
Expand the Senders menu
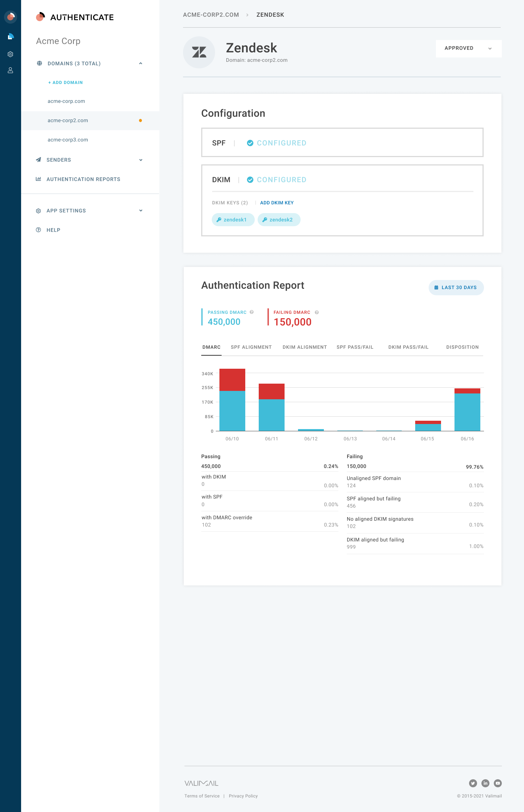click(x=141, y=160)
